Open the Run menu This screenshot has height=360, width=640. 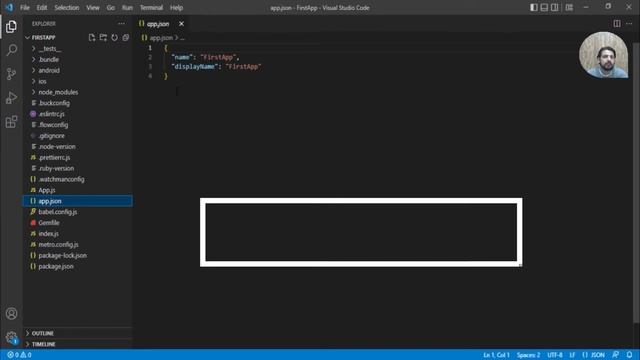click(x=127, y=7)
